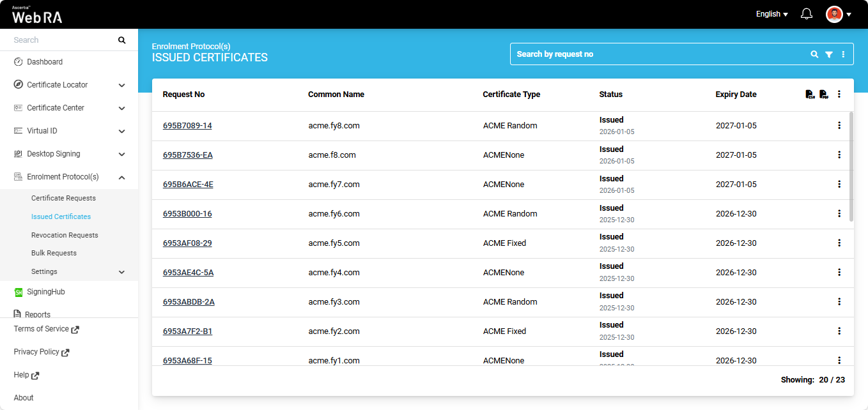Image resolution: width=868 pixels, height=410 pixels.
Task: Open request 695B7536-EA link
Action: point(188,155)
